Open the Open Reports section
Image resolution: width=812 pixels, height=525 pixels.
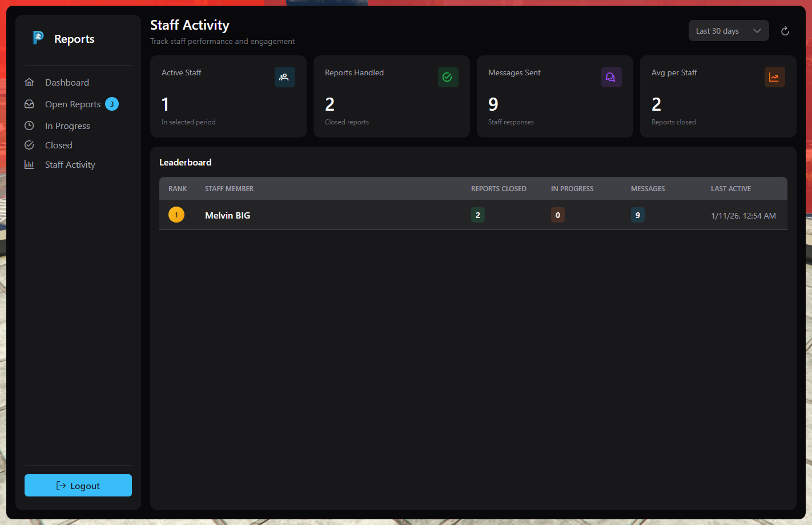pos(73,104)
